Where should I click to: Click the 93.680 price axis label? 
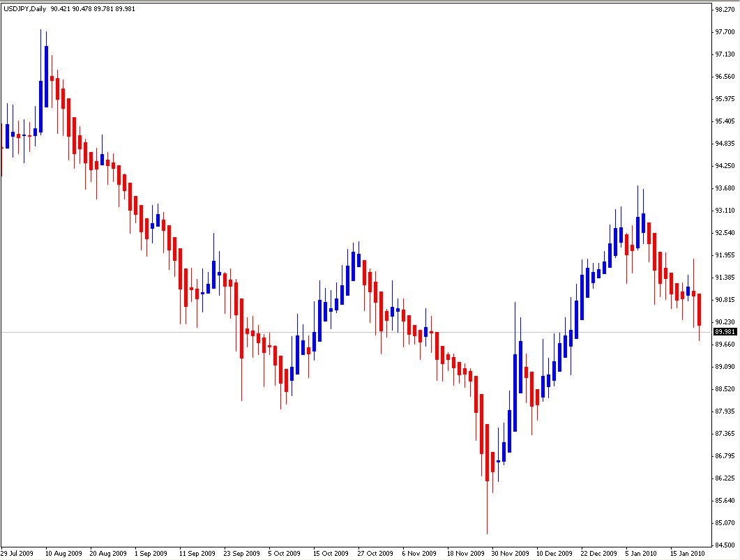(725, 188)
